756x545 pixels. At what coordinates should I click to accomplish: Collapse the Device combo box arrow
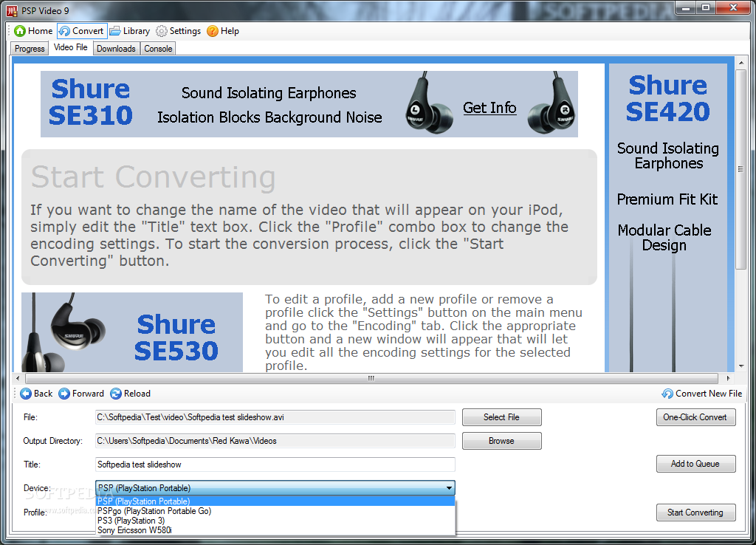[x=449, y=488]
